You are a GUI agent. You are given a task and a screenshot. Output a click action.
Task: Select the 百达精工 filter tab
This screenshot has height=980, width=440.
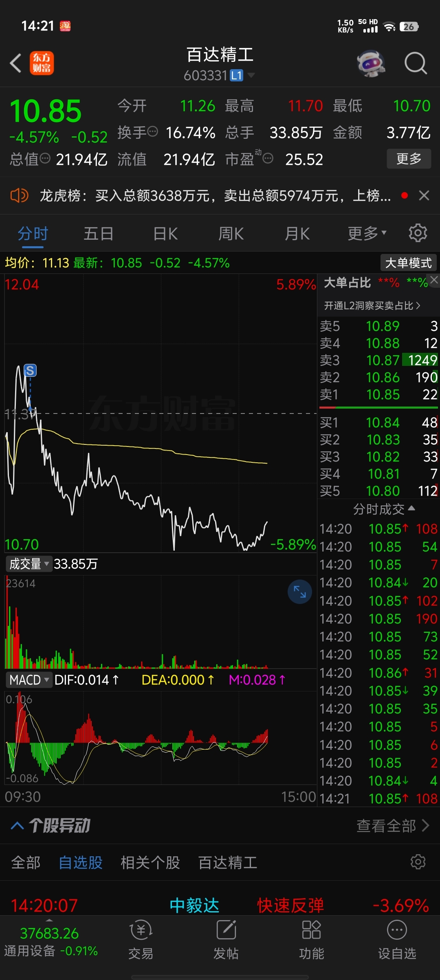tap(228, 862)
